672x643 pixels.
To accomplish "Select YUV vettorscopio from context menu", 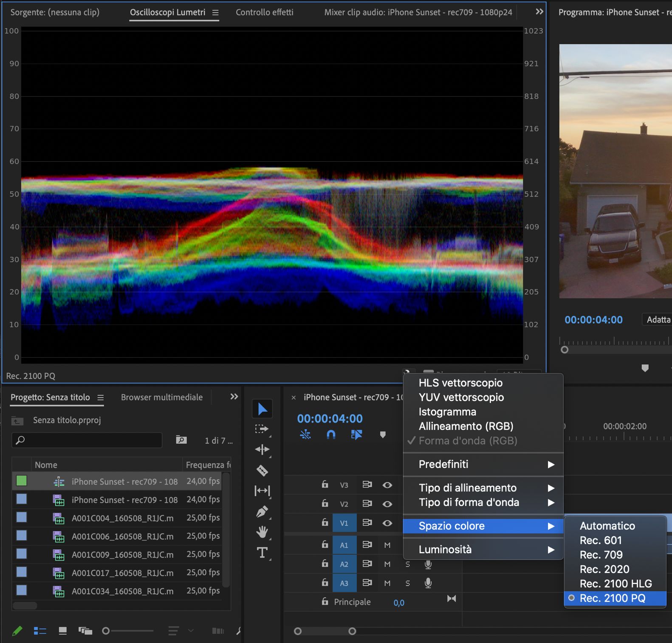I will (x=461, y=397).
